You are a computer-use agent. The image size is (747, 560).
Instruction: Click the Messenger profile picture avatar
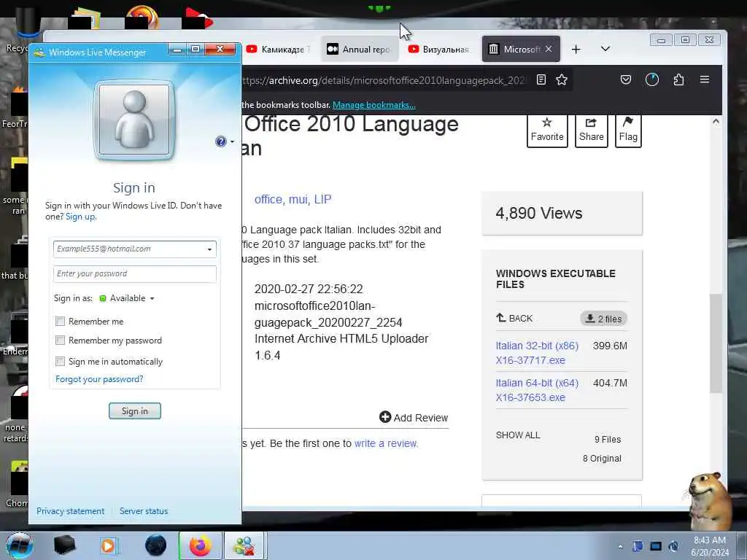pyautogui.click(x=134, y=120)
